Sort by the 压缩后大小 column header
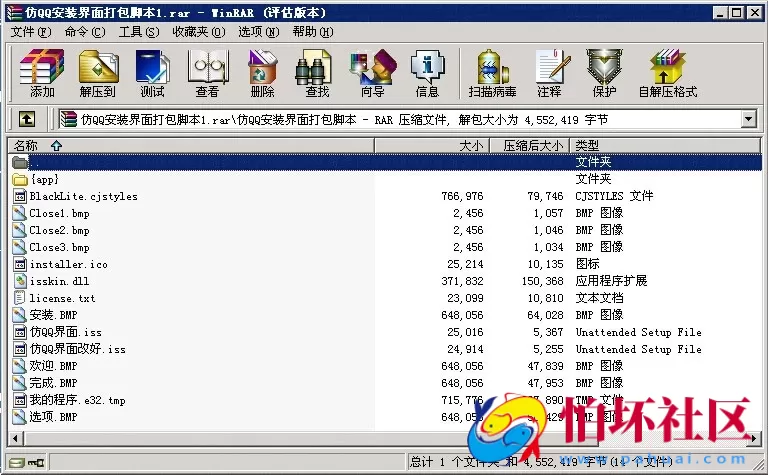The image size is (768, 475). (x=529, y=145)
